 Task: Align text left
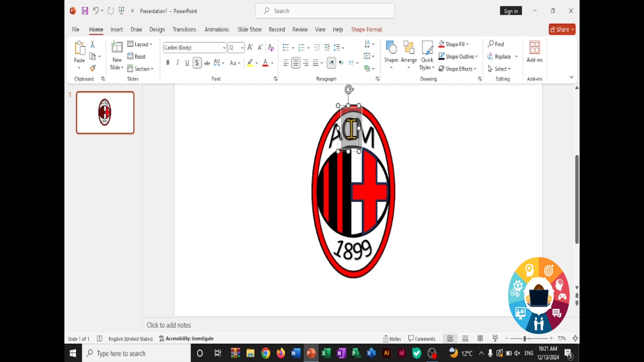[x=286, y=63]
